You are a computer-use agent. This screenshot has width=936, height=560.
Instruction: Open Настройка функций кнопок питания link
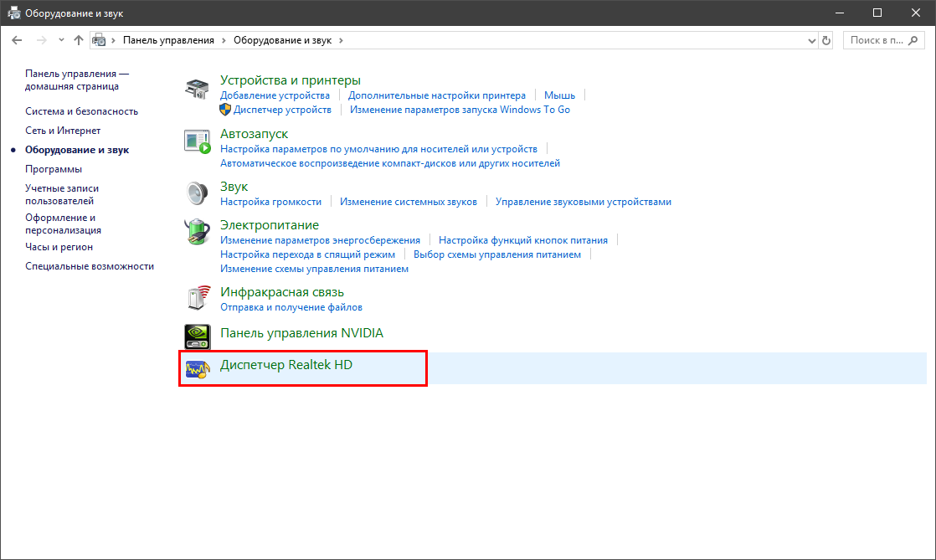[x=523, y=240]
